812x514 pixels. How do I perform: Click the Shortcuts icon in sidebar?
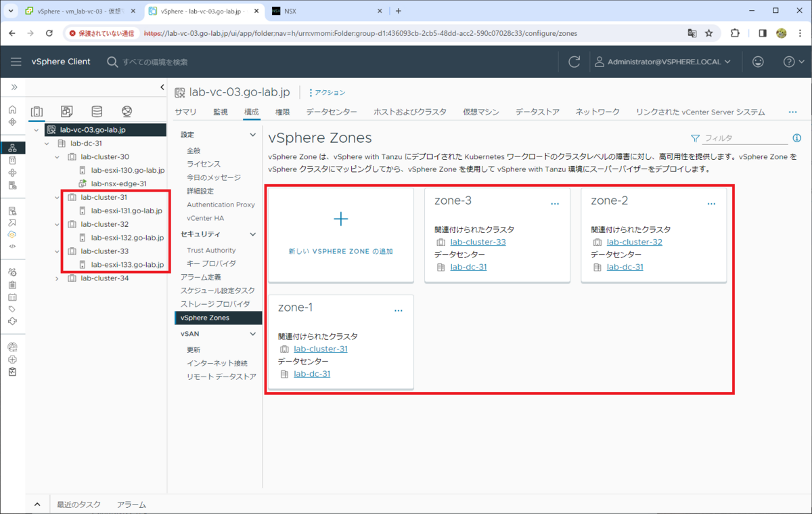click(12, 122)
